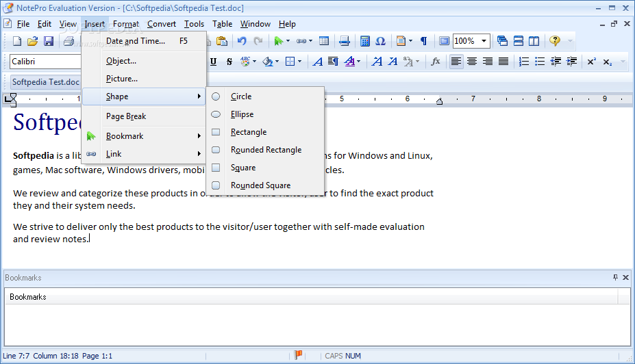Screen dimensions: 635x364
Task: Apply numbered list formatting
Action: (x=523, y=62)
